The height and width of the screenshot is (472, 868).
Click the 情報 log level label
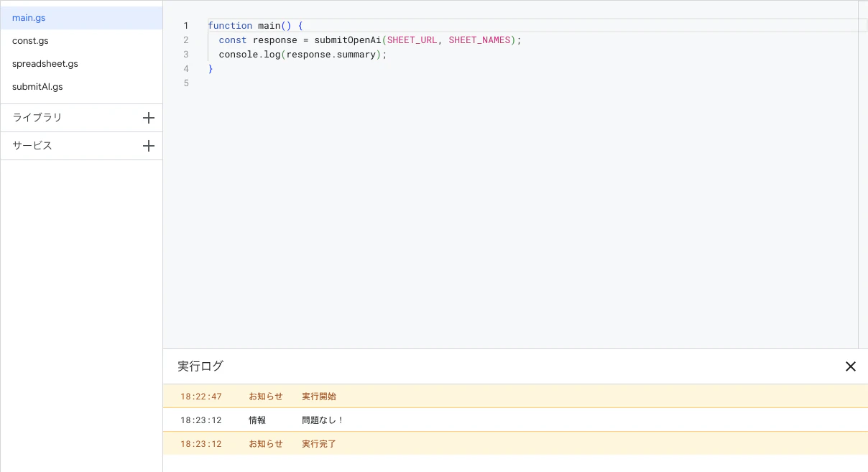pyautogui.click(x=257, y=420)
